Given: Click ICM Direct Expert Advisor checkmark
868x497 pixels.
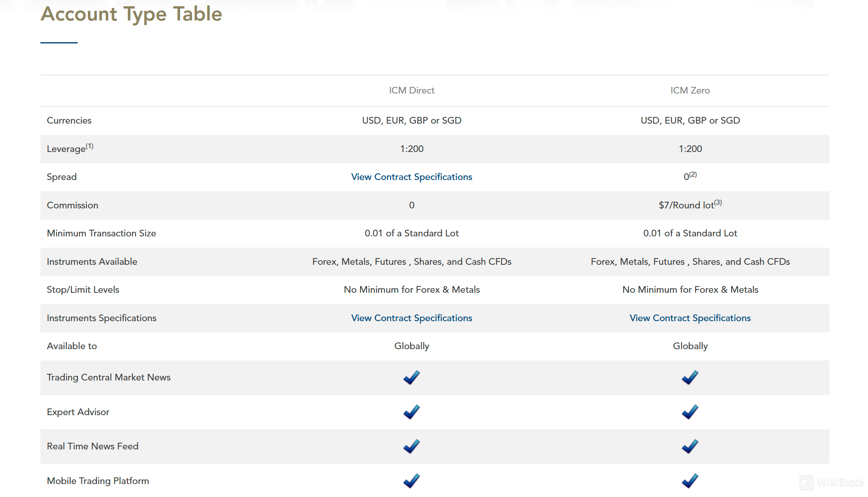Looking at the screenshot, I should point(412,412).
